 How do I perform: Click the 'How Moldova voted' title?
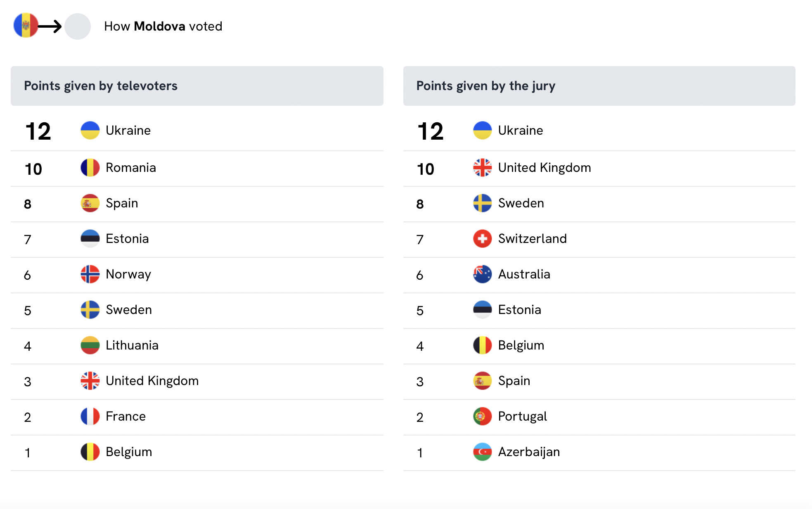(163, 26)
